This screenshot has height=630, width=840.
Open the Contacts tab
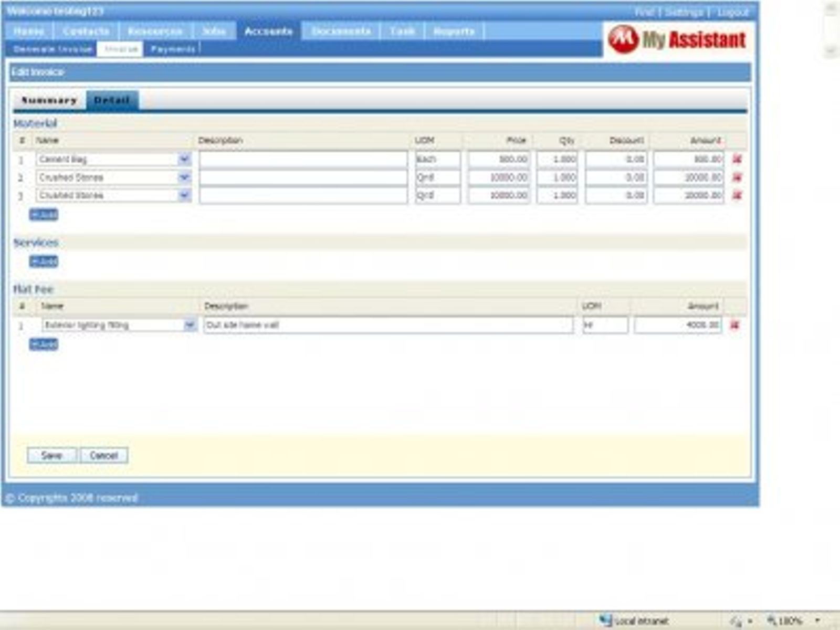(x=86, y=31)
